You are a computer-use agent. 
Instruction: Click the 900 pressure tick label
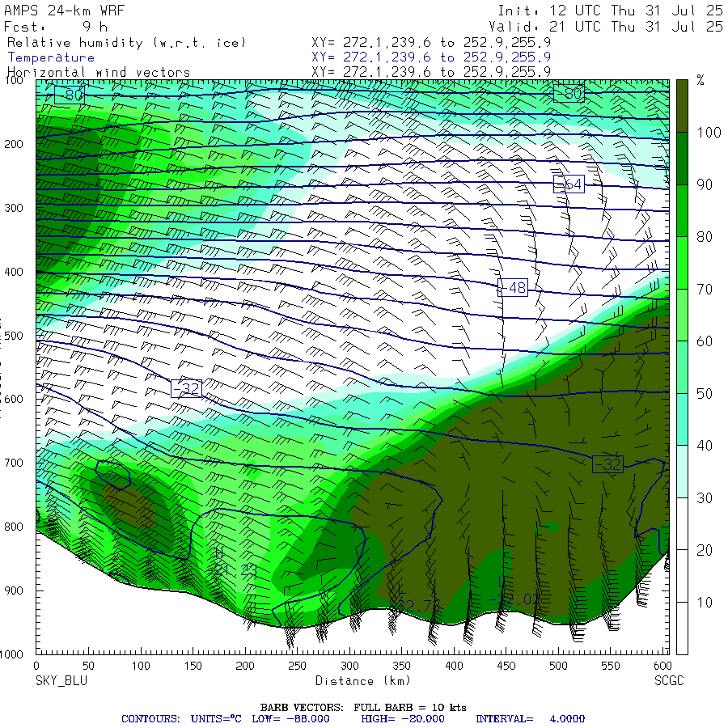point(14,590)
